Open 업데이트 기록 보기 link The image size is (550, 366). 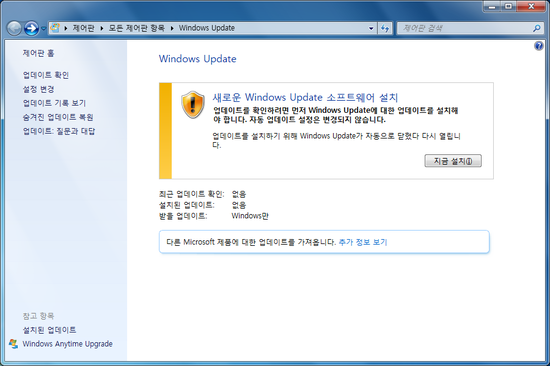(54, 103)
